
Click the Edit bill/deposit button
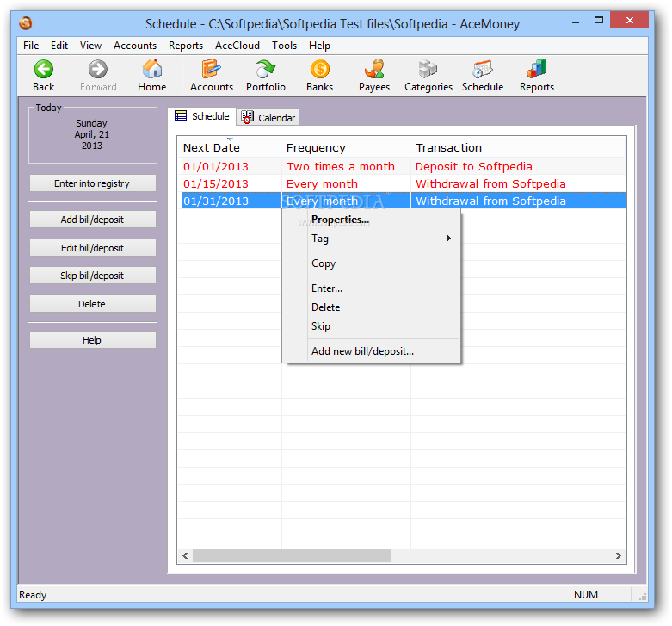click(93, 248)
